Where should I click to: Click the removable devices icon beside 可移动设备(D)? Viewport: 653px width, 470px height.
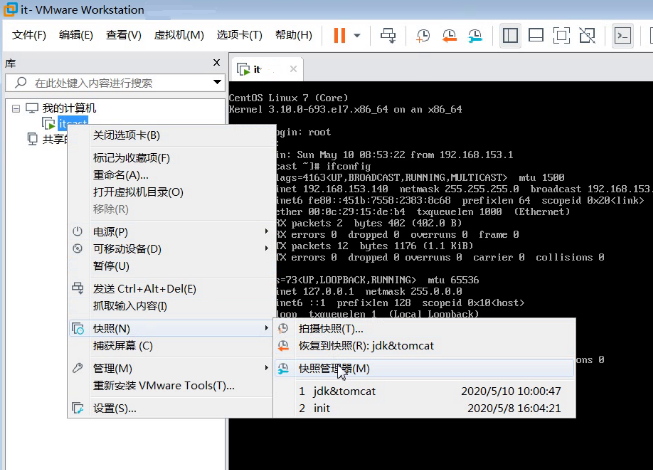77,249
